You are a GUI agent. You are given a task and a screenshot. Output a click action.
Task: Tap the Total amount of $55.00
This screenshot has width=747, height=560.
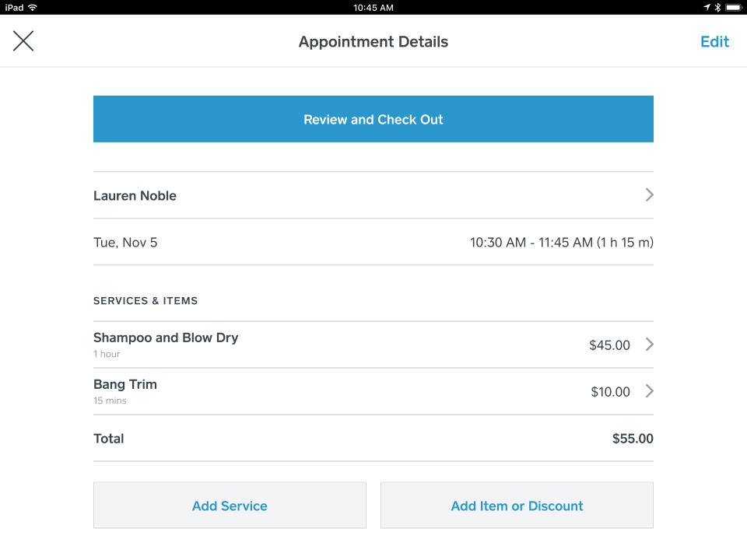click(632, 438)
